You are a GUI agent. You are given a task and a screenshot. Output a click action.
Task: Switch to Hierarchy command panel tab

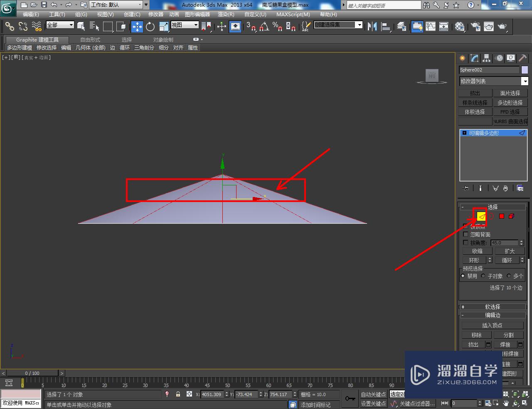tap(487, 58)
